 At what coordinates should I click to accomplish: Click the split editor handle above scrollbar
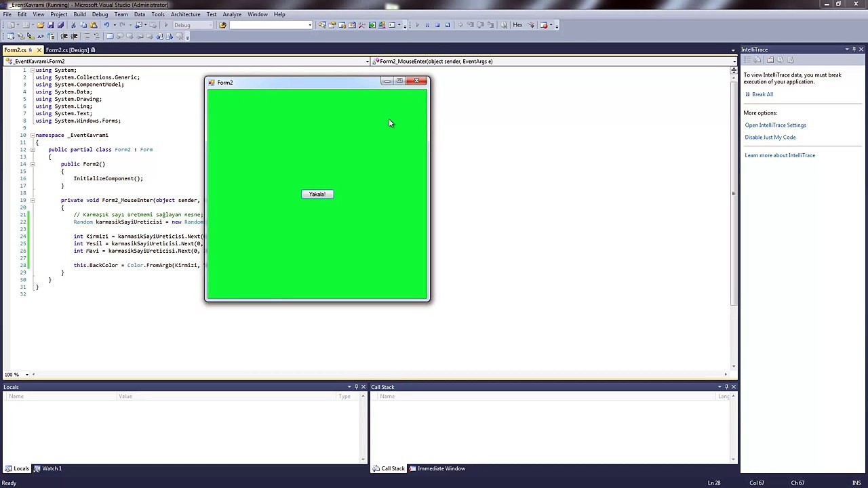(x=733, y=69)
